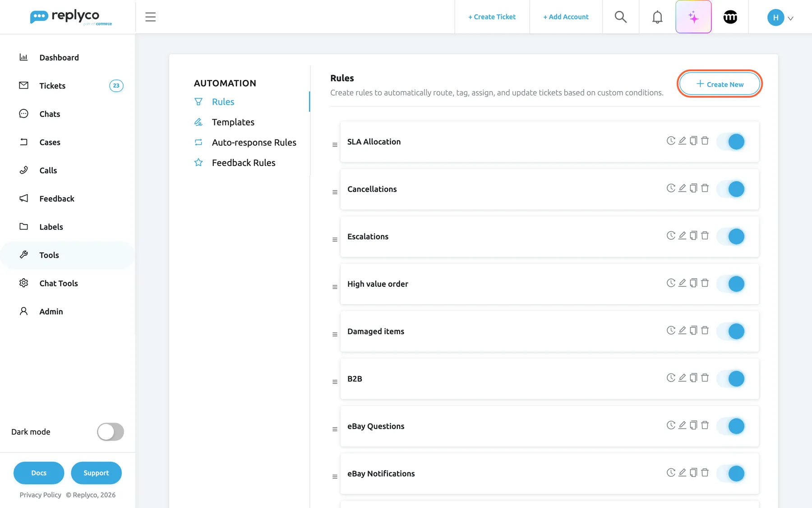This screenshot has height=508, width=812.
Task: Enable Dark mode switch
Action: tap(111, 432)
